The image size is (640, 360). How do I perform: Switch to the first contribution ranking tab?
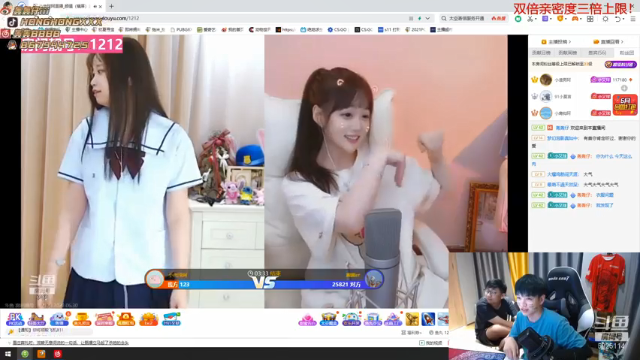[x=541, y=53]
